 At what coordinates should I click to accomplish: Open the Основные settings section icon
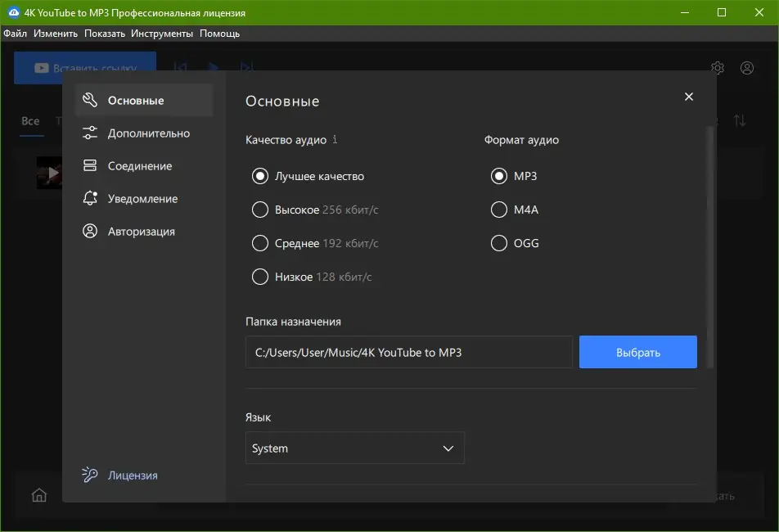92,101
